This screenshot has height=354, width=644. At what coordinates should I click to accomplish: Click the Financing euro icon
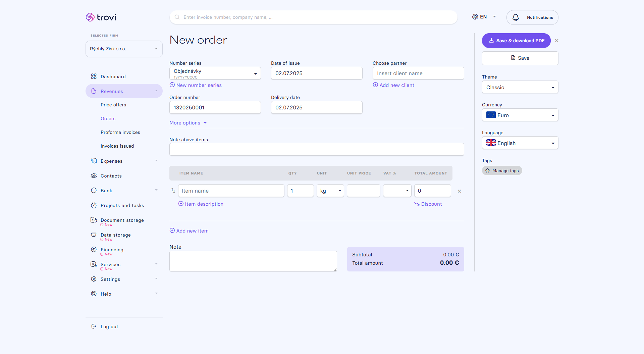[x=94, y=249]
